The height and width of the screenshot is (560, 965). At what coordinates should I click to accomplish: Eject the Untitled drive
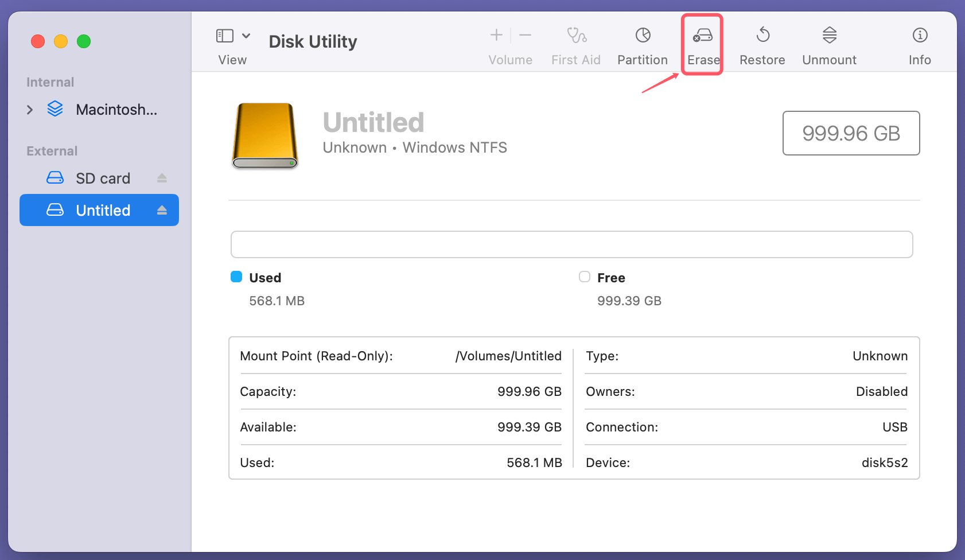162,211
